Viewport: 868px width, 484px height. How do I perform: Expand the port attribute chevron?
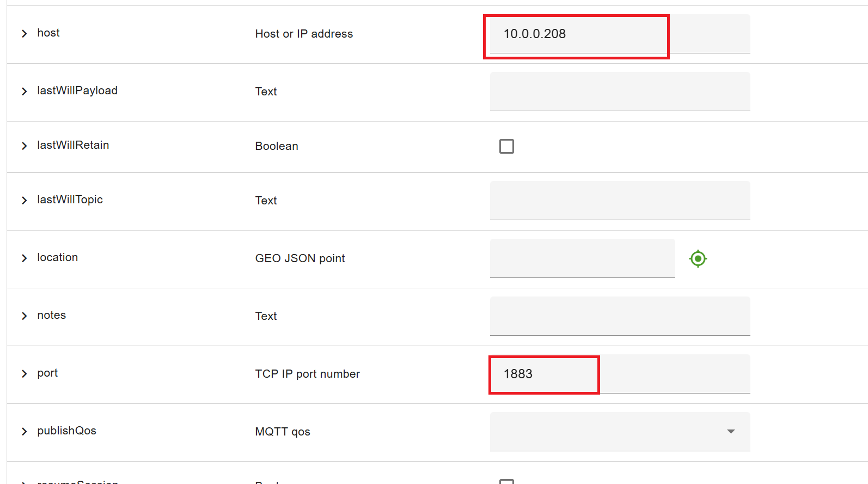click(x=24, y=374)
